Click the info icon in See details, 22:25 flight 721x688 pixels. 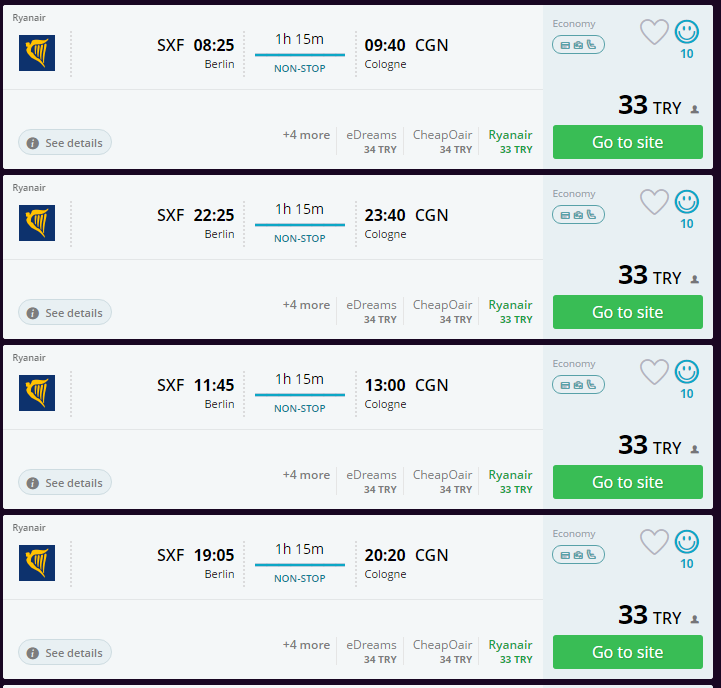[x=33, y=313]
